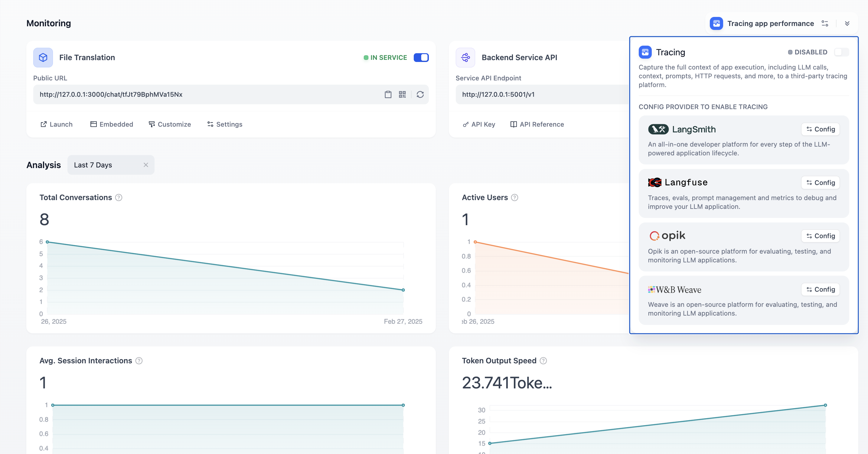Click the Launch link

coord(56,124)
